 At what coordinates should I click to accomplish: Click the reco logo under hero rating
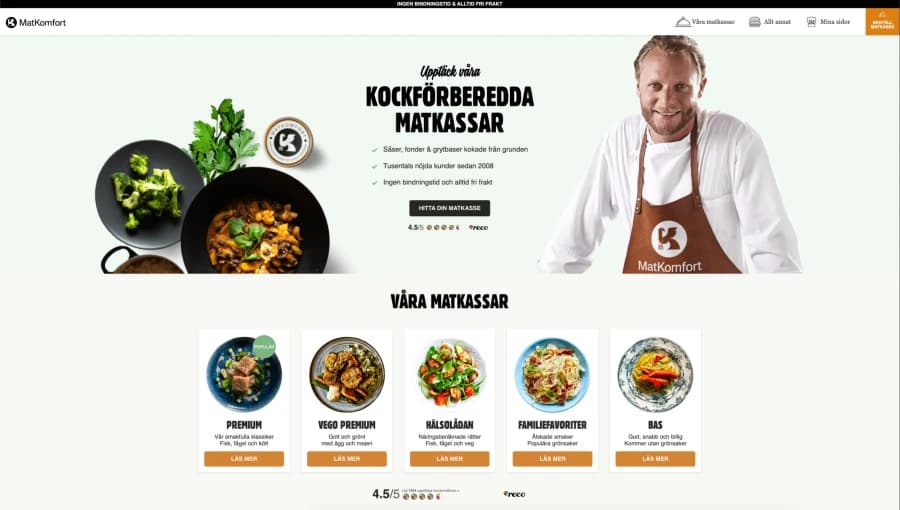[478, 228]
